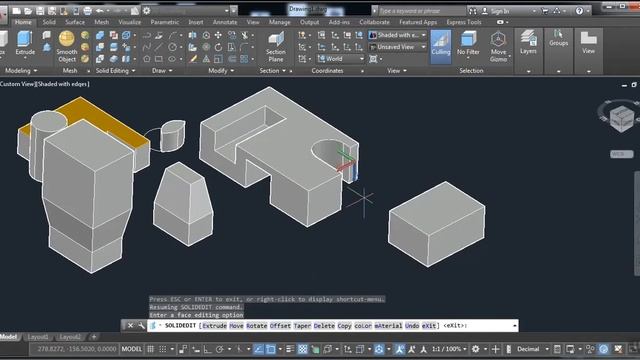The image size is (640, 360).
Task: Choose the Taper option in command line
Action: coord(302,326)
